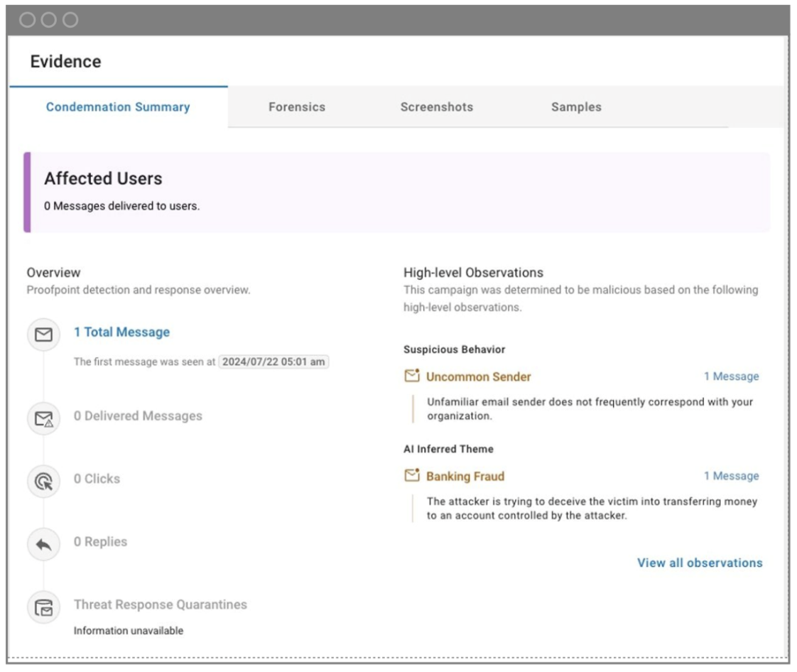Click the AI Inferred Theme section label
The width and height of the screenshot is (797, 672).
pyautogui.click(x=448, y=449)
